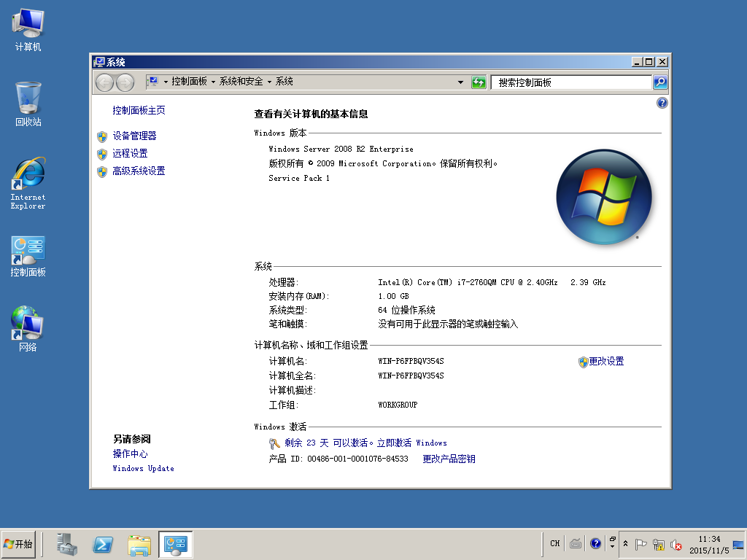Viewport: 747px width, 560px height.
Task: Open 高级系统设置 link
Action: coord(139,171)
